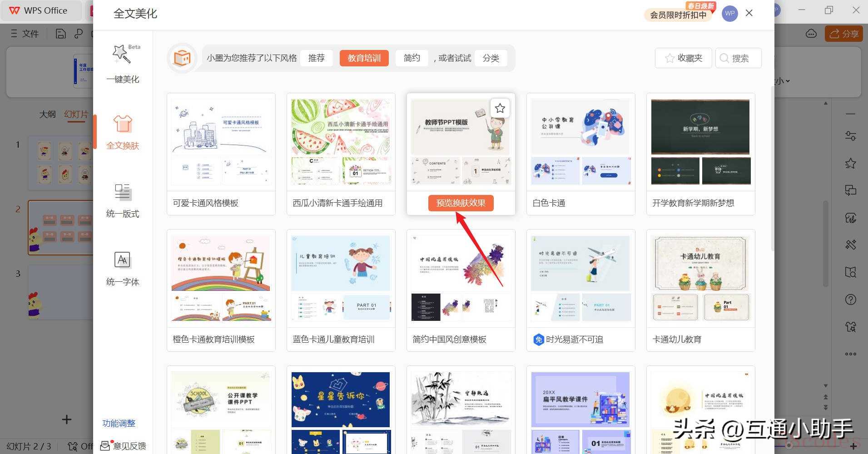Open the 统一版式 layout option
This screenshot has height=454, width=868.
(123, 200)
